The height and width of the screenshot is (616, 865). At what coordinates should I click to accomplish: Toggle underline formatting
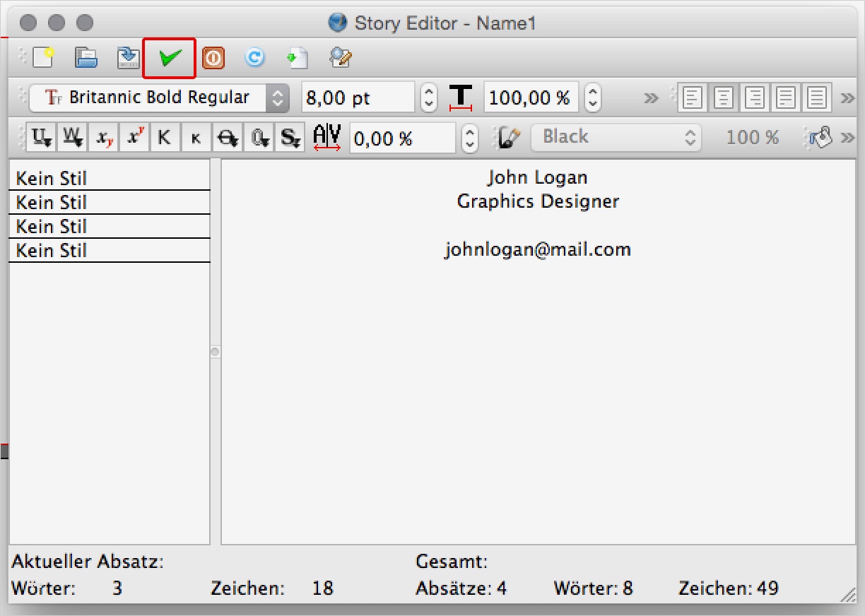tap(40, 138)
